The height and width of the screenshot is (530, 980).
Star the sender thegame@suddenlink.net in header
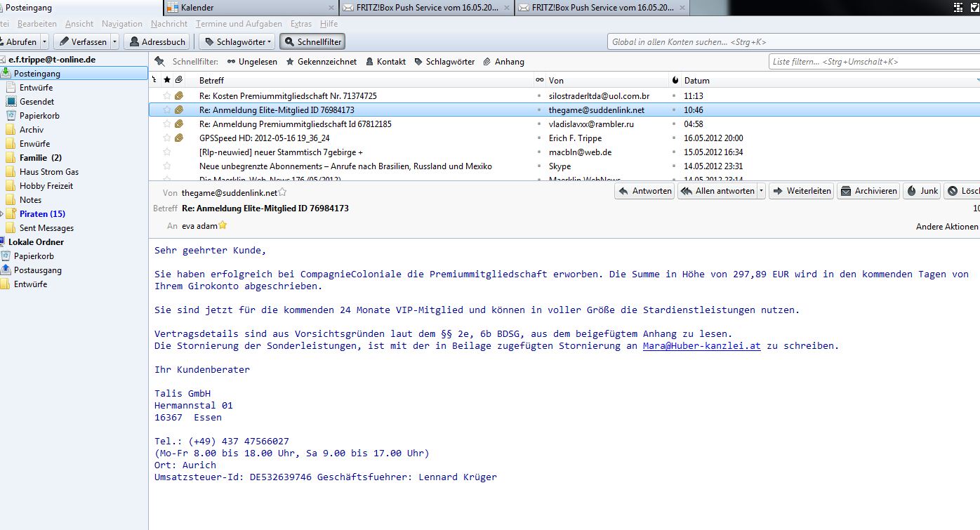[x=282, y=192]
